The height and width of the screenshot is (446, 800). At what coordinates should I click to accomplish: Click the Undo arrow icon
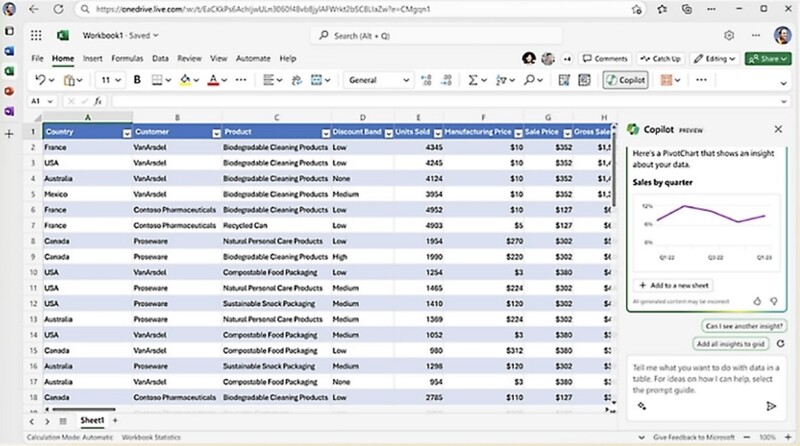point(39,80)
